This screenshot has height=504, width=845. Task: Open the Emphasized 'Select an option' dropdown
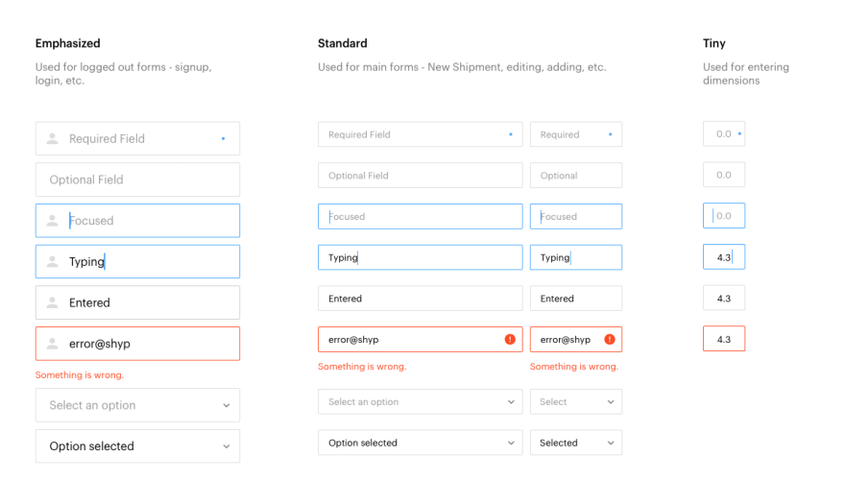point(137,405)
